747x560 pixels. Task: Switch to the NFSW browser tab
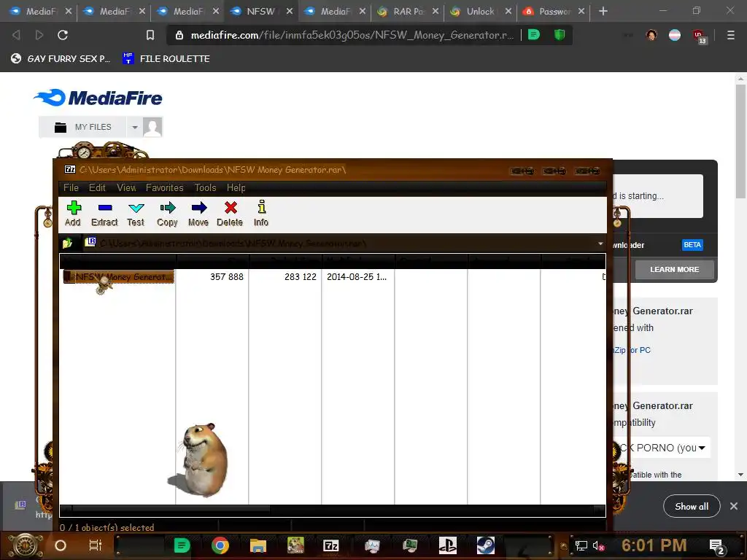point(260,11)
